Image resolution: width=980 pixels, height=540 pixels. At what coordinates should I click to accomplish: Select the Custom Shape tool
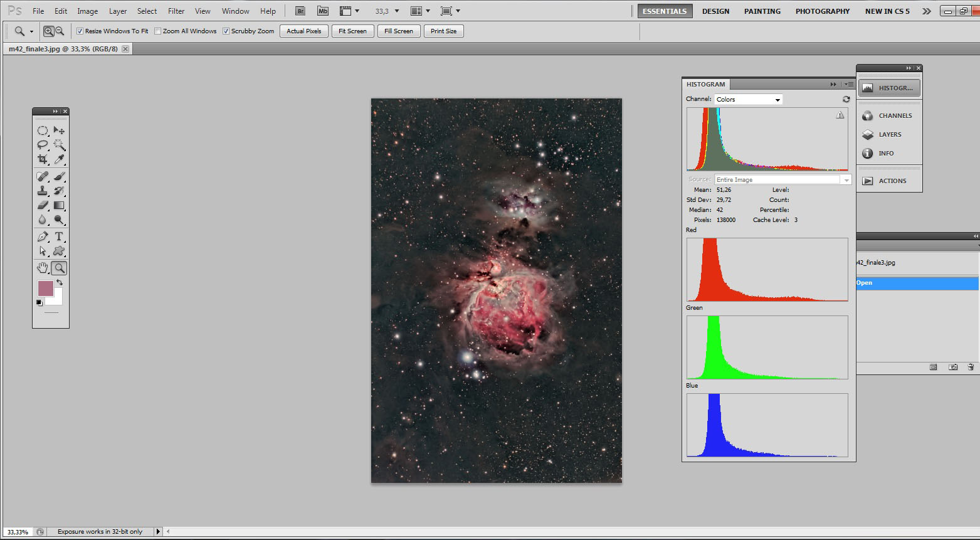click(x=59, y=251)
